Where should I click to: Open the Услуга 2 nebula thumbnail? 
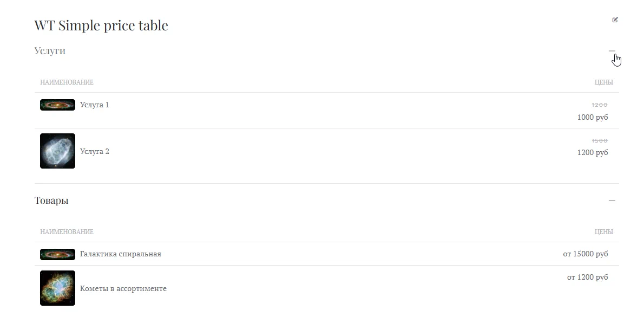(57, 151)
